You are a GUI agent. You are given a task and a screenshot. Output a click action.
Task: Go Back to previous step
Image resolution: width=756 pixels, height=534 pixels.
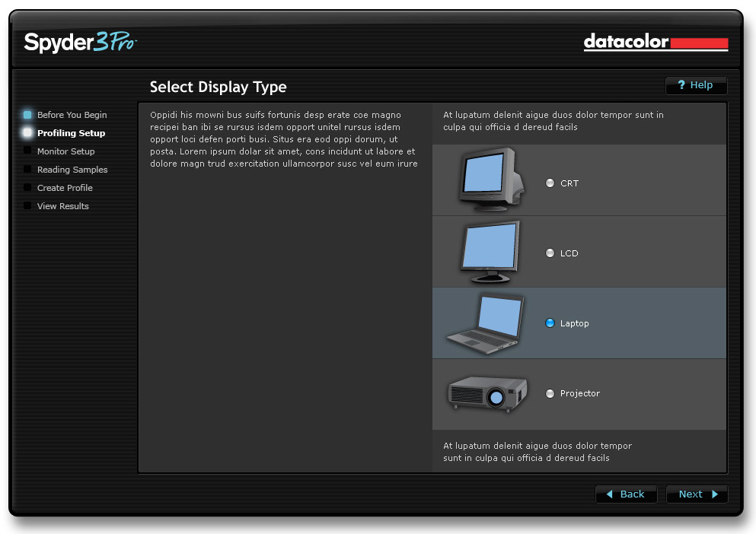626,494
